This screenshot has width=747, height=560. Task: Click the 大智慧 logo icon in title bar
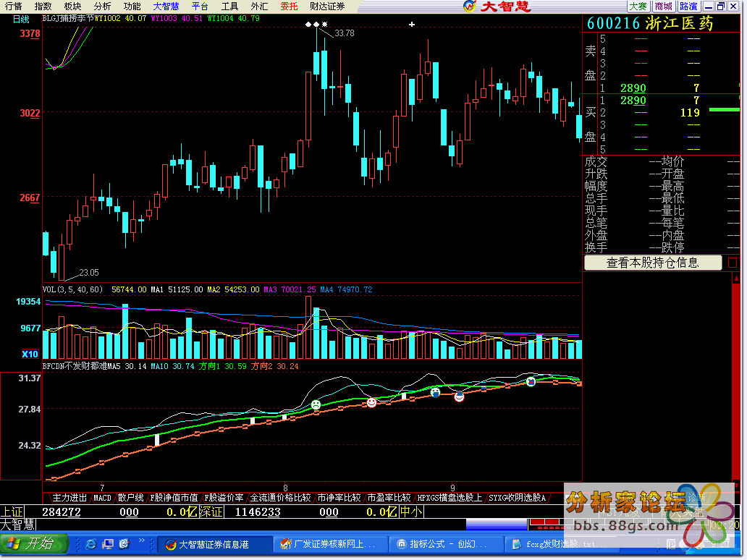(x=469, y=7)
